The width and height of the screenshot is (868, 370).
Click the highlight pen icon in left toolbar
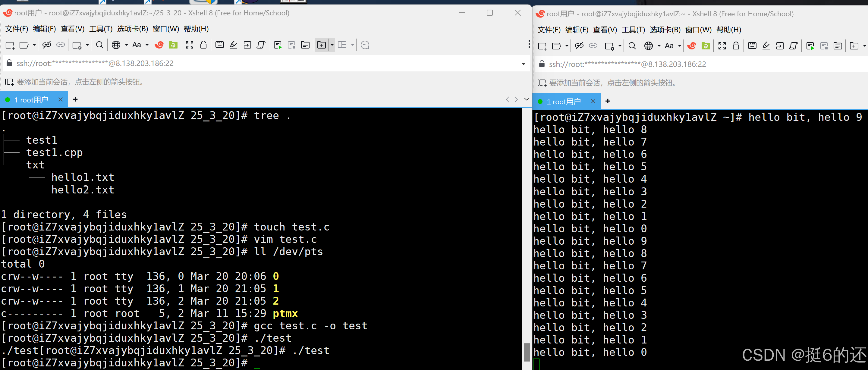234,45
